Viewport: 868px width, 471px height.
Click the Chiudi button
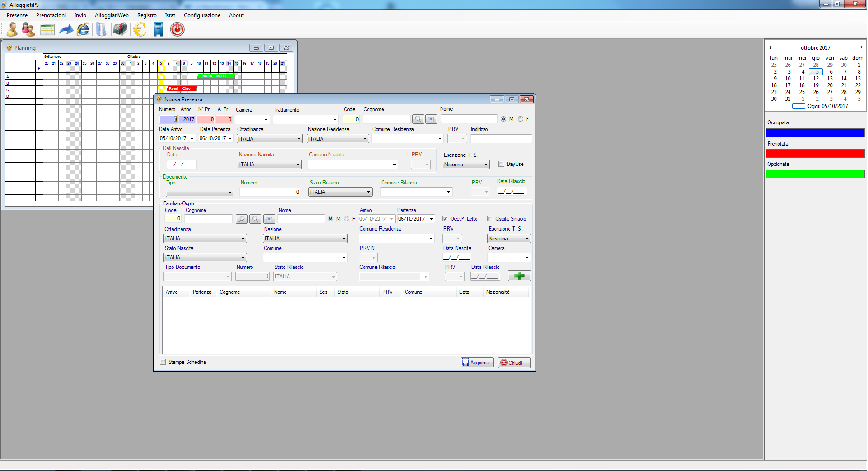(x=514, y=363)
